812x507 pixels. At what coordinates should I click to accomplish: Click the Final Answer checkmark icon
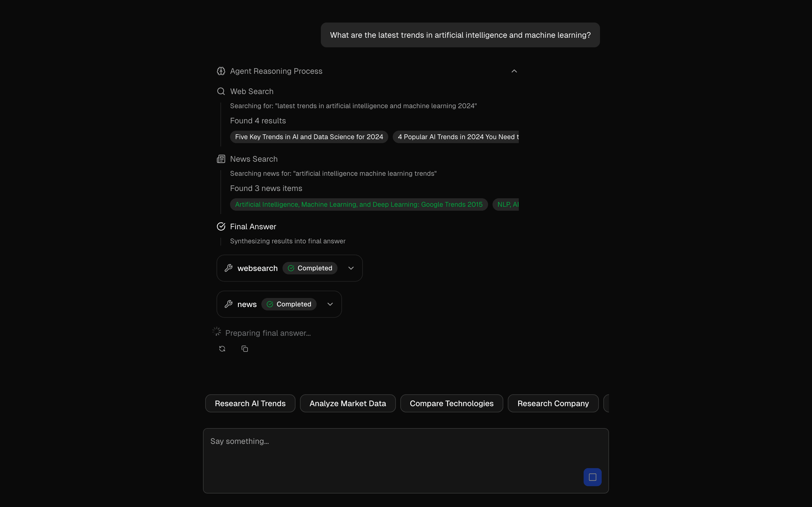click(x=221, y=226)
